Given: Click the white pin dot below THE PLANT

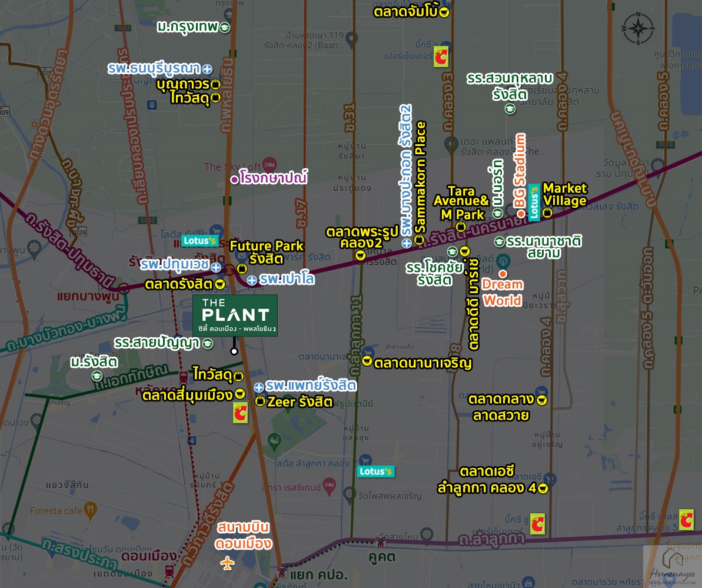Looking at the screenshot, I should tap(234, 351).
